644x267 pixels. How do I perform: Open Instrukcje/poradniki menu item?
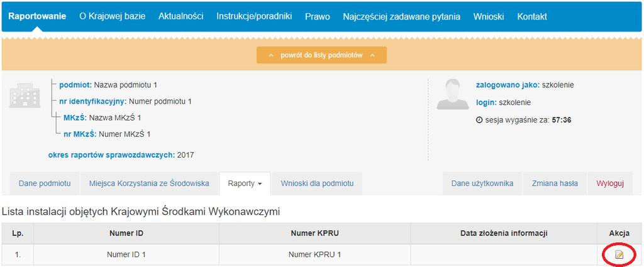tap(254, 16)
